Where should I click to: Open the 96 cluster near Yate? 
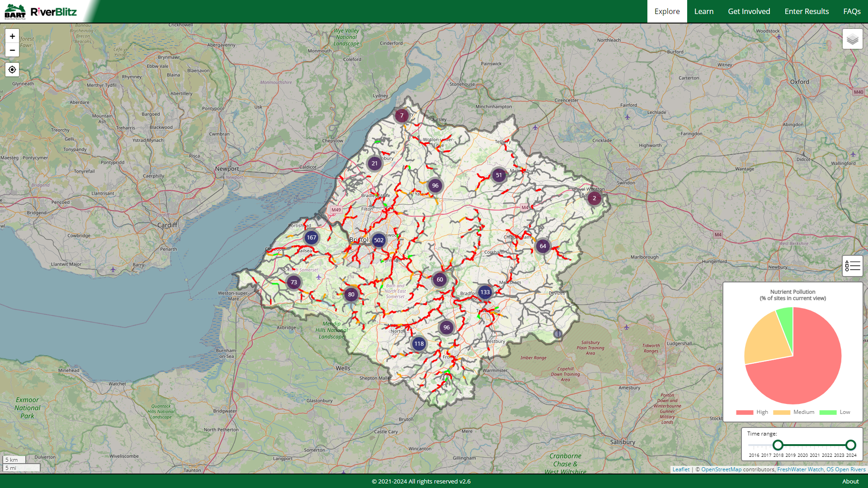(x=435, y=186)
